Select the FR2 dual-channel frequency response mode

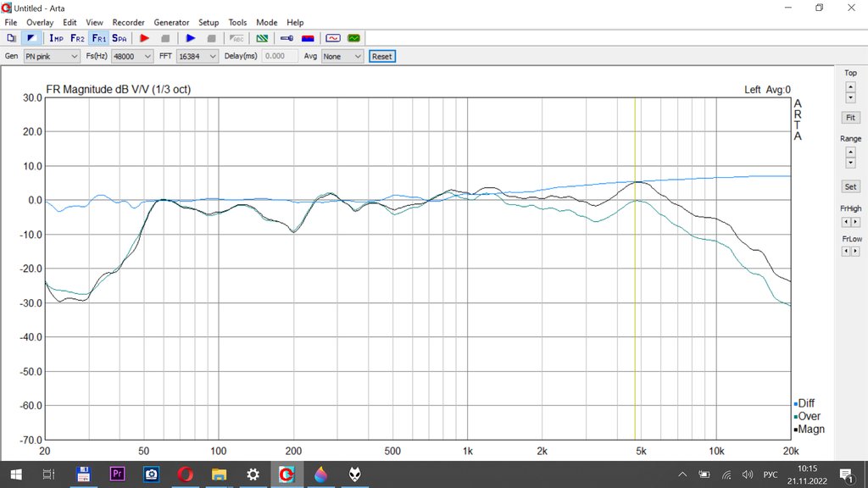pos(77,38)
